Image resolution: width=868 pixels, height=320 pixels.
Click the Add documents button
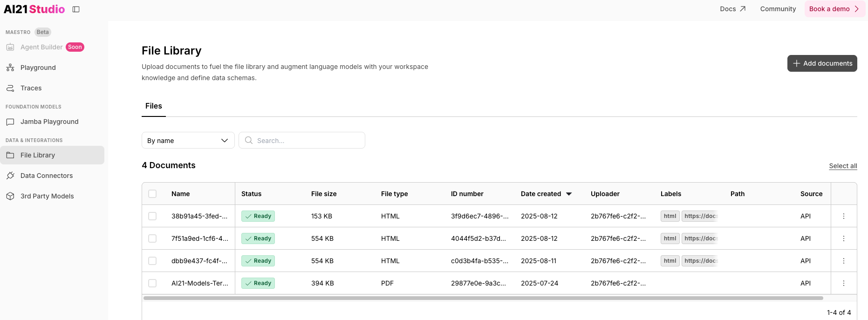pyautogui.click(x=822, y=63)
